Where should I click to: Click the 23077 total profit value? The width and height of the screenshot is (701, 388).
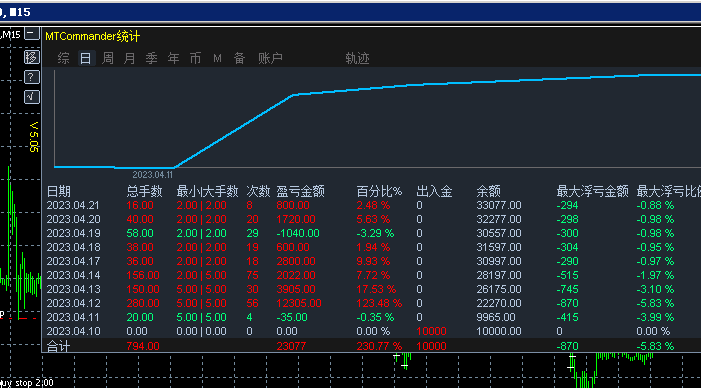coord(291,346)
